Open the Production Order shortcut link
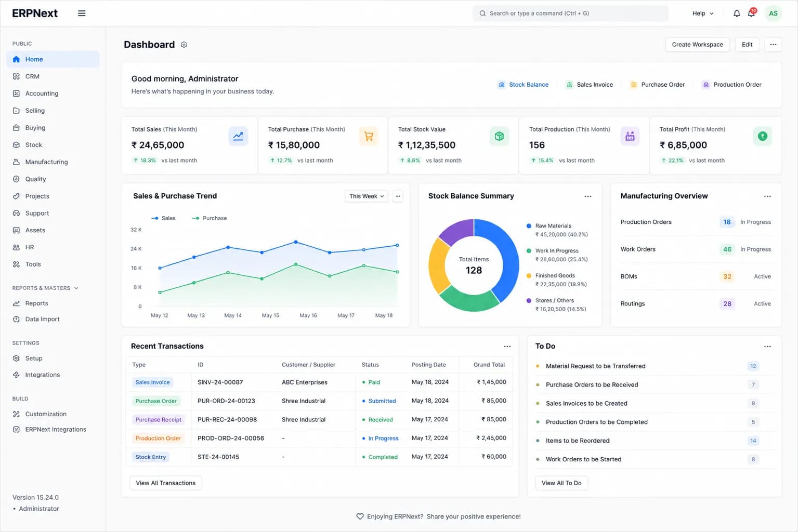Screen dimensions: 798x532 [731, 85]
